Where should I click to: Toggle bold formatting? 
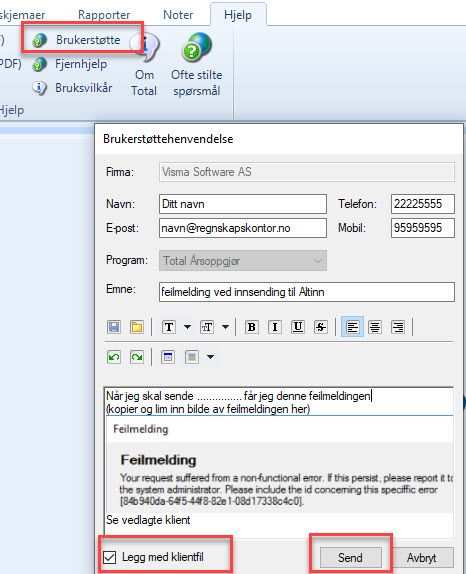(x=252, y=327)
